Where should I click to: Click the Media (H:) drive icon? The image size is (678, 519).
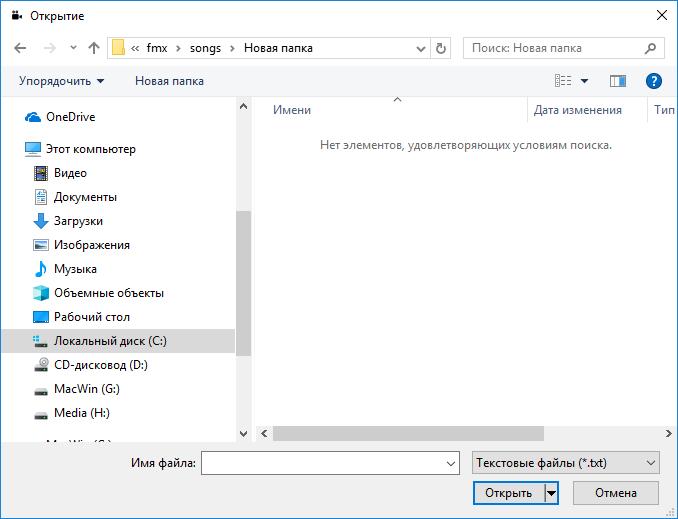coord(41,415)
